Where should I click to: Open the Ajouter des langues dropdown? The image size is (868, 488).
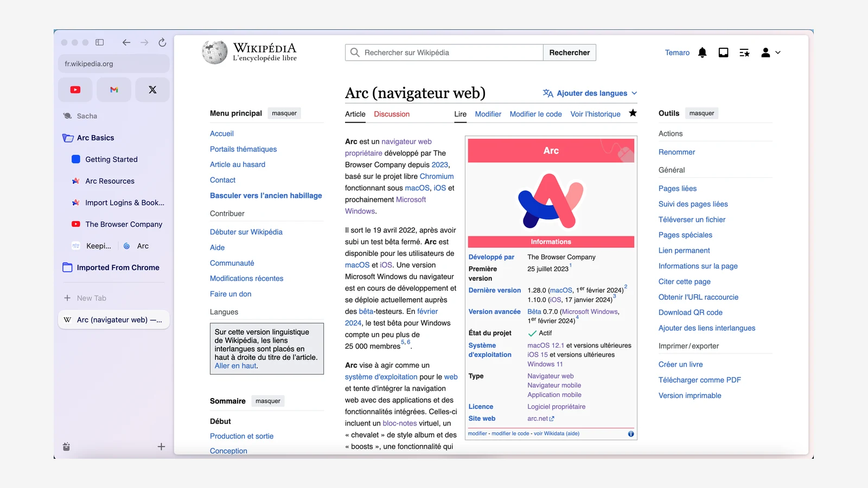[590, 93]
